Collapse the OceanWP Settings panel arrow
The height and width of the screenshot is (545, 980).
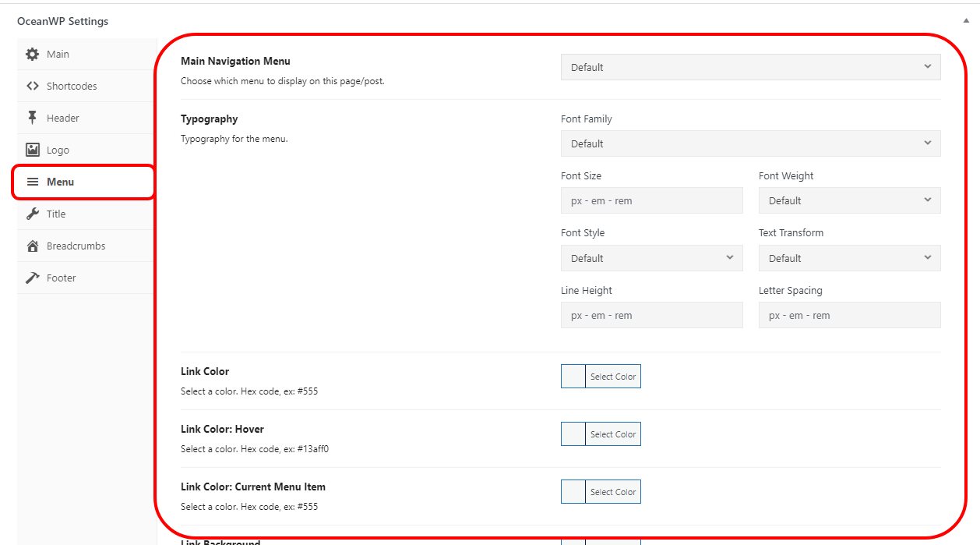pyautogui.click(x=967, y=21)
